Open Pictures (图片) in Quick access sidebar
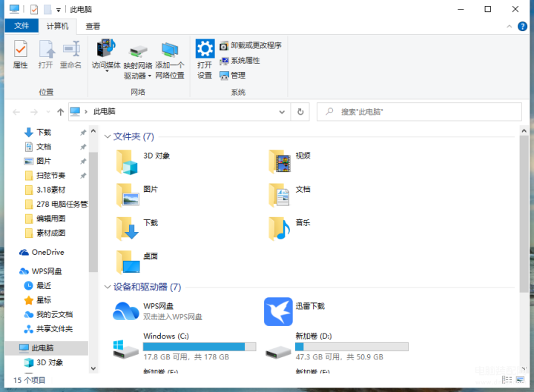Image resolution: width=534 pixels, height=392 pixels. (x=44, y=161)
